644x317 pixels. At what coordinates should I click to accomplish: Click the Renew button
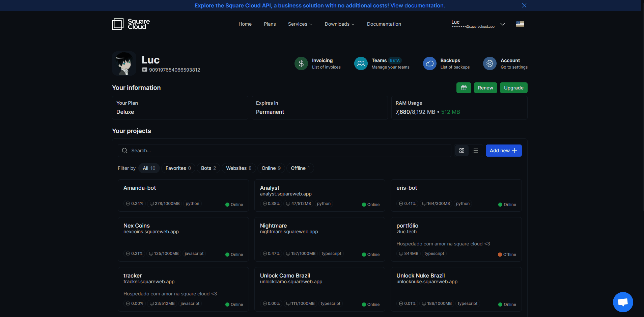pos(485,88)
